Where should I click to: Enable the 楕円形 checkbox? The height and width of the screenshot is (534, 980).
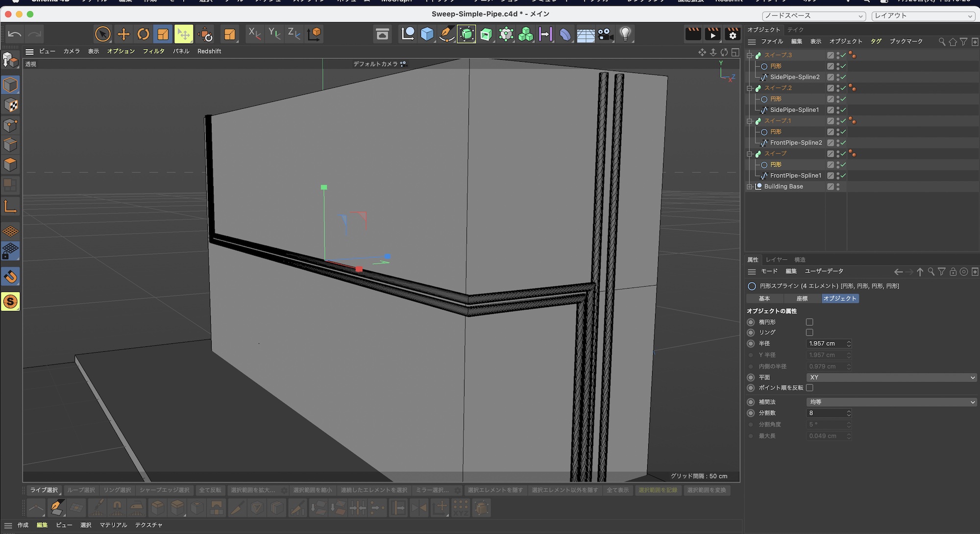[x=809, y=322]
